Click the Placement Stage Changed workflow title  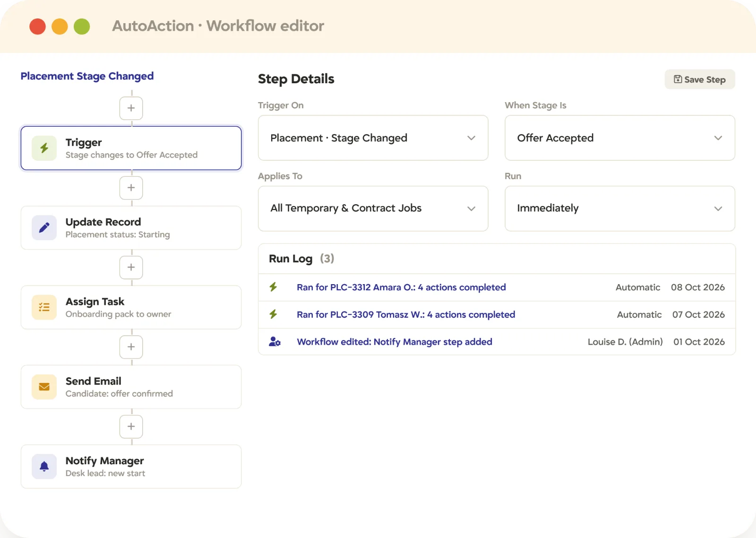(x=87, y=76)
